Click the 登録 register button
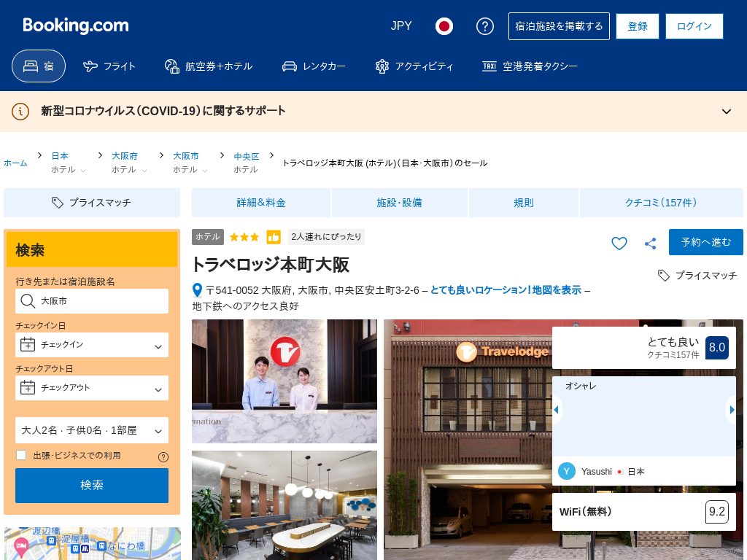This screenshot has width=747, height=560. tap(638, 26)
